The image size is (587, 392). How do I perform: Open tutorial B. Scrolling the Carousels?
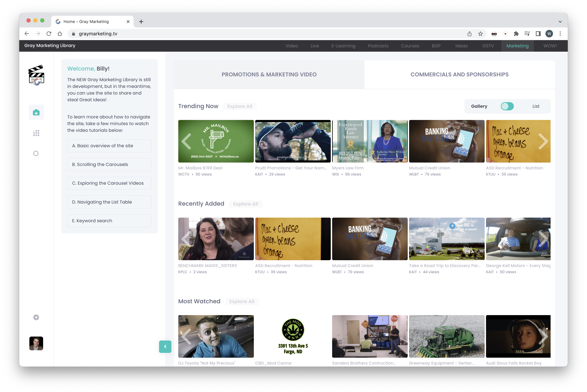[x=109, y=164]
